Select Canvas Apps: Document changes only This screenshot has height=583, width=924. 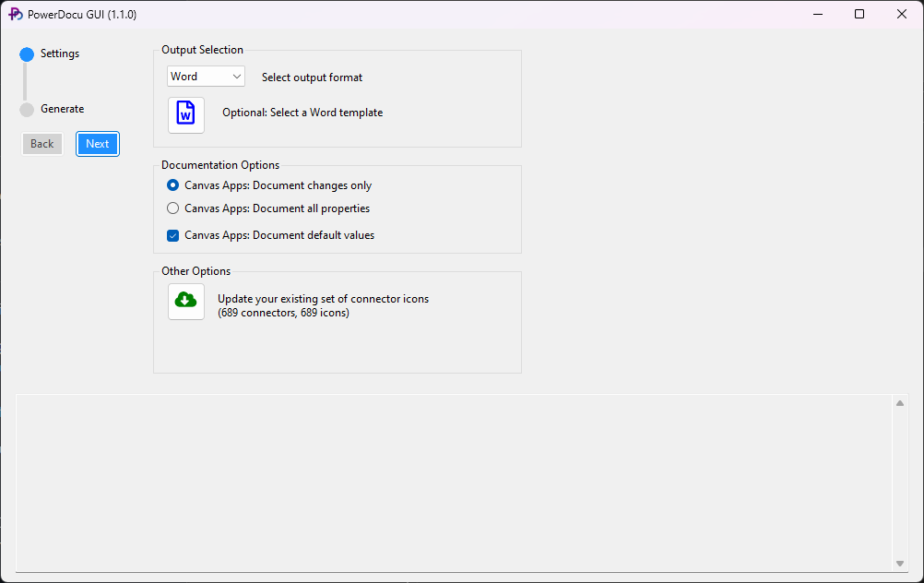[269, 185]
